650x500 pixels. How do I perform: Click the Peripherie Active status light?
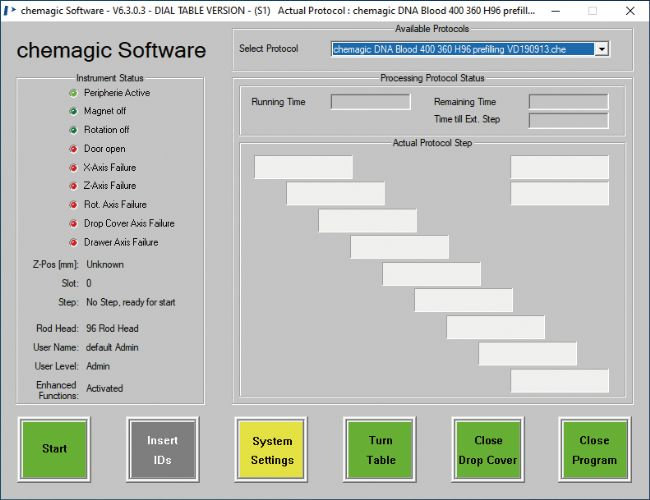[x=73, y=93]
